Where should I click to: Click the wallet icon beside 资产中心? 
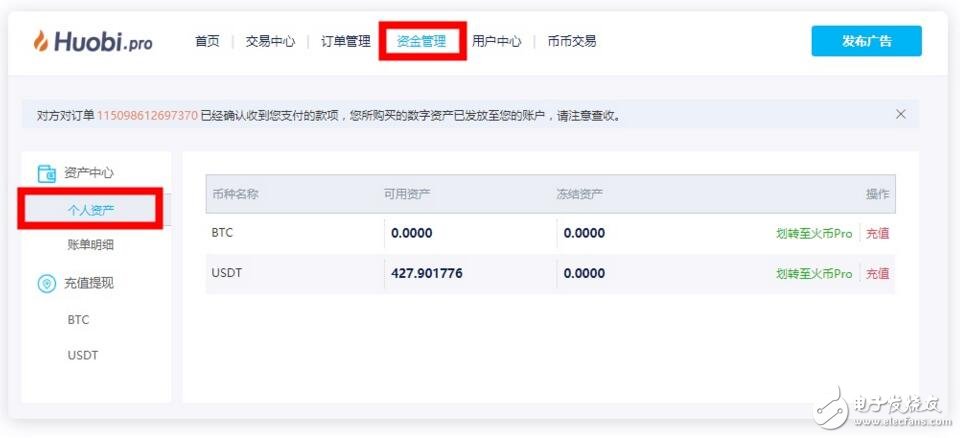(47, 174)
